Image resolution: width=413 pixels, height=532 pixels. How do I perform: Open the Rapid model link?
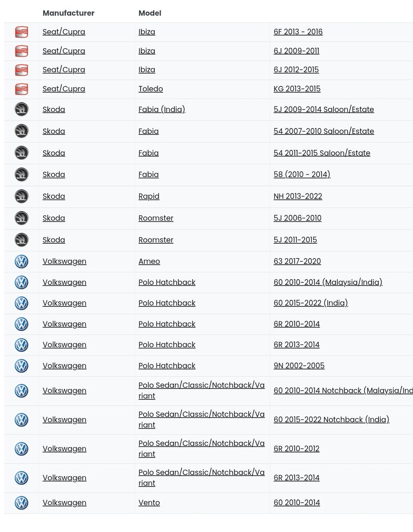(x=149, y=196)
